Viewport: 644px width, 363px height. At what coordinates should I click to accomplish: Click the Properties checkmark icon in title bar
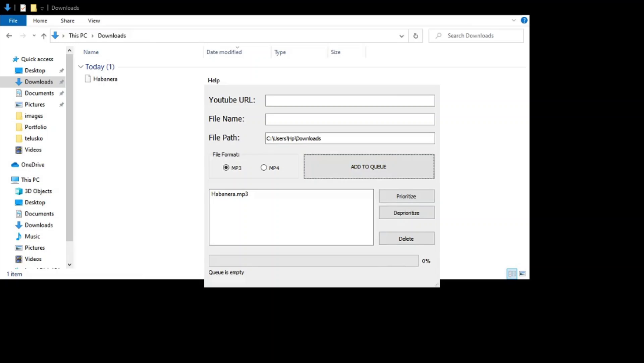pyautogui.click(x=23, y=8)
